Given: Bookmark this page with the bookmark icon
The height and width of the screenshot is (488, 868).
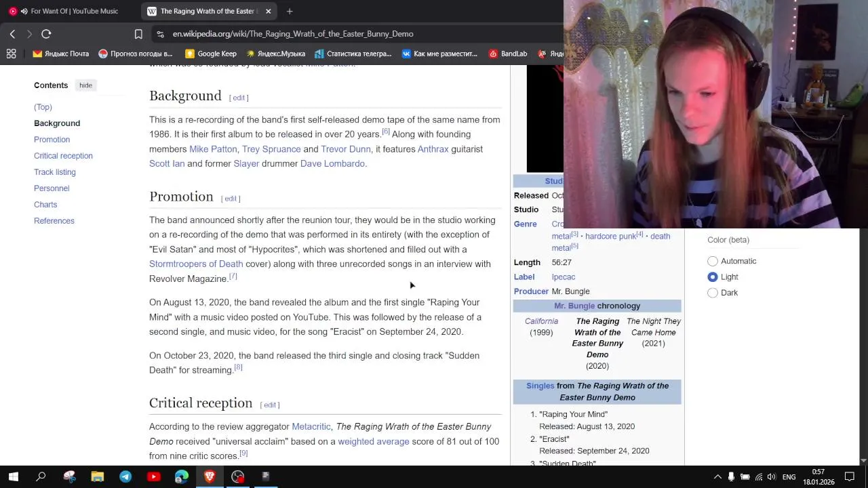Looking at the screenshot, I should (138, 34).
